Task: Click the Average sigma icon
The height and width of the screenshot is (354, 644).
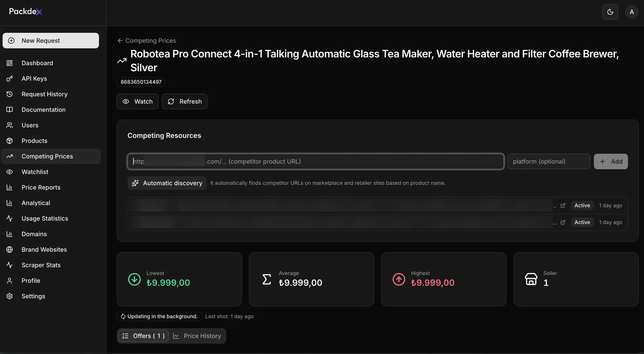Action: pyautogui.click(x=267, y=279)
